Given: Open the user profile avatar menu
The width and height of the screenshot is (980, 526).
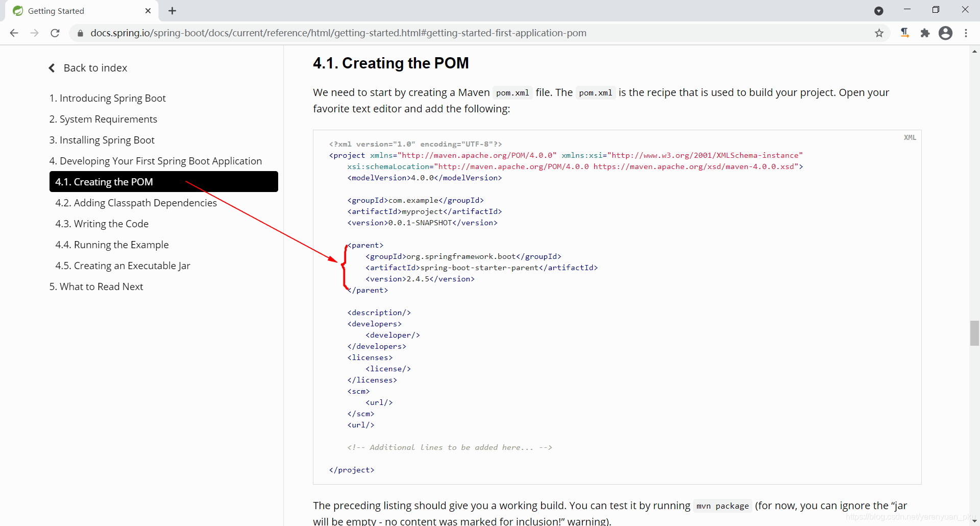Looking at the screenshot, I should coord(945,33).
